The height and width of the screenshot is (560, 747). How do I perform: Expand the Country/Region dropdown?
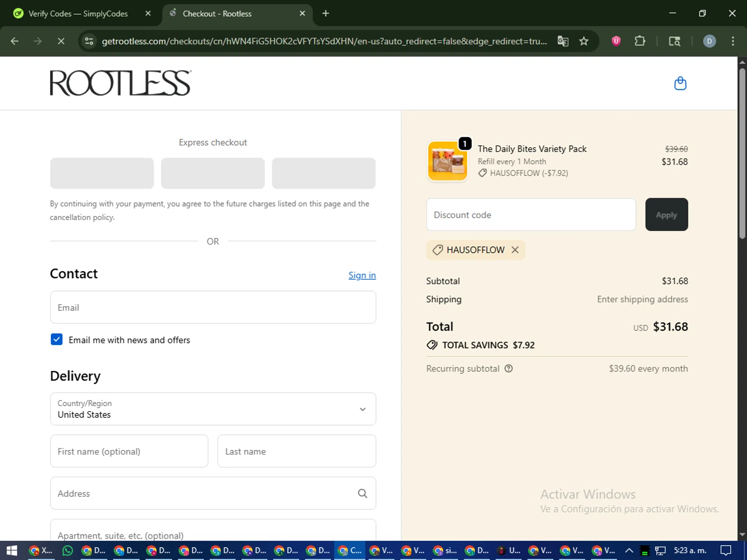coord(213,409)
